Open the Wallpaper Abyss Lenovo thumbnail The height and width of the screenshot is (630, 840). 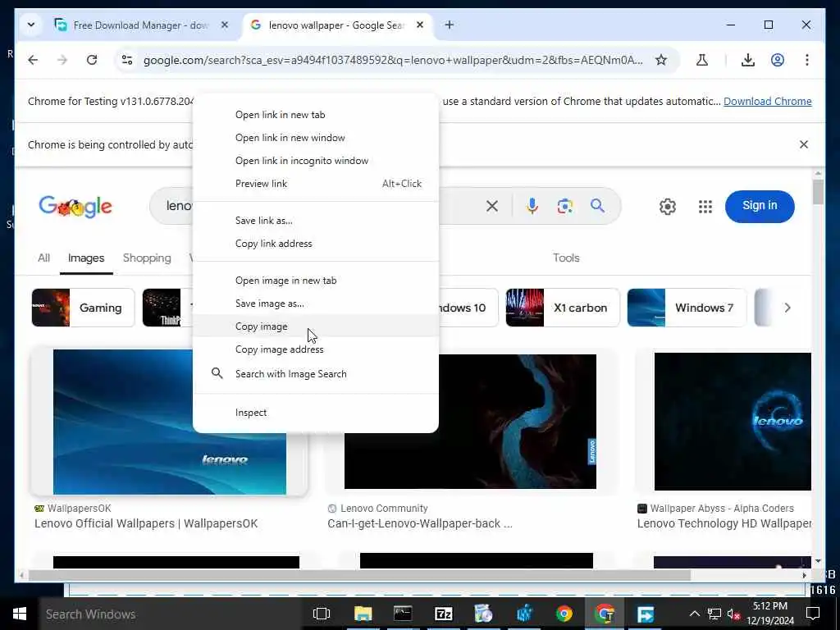[733, 421]
